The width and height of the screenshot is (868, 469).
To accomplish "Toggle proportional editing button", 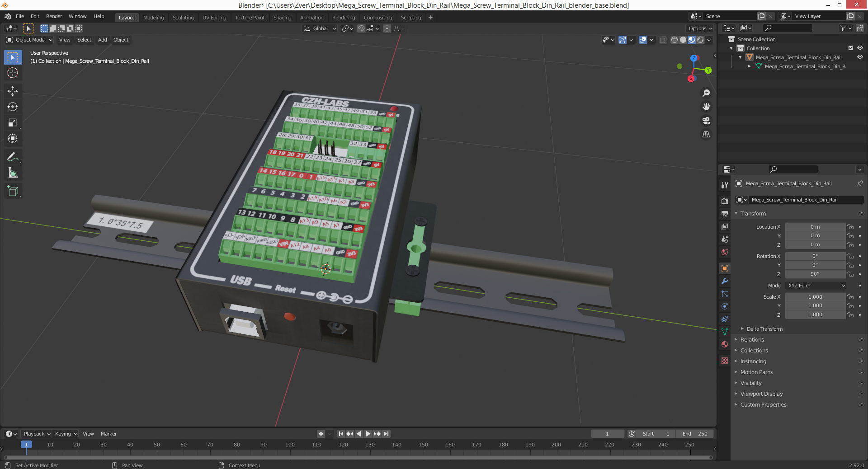I will [387, 28].
